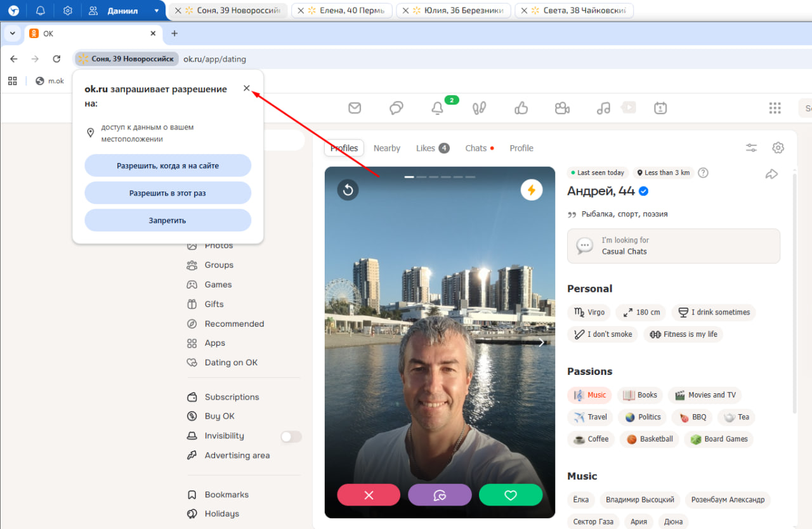The image size is (812, 529).
Task: Switch to the Nearby tab
Action: pyautogui.click(x=386, y=148)
